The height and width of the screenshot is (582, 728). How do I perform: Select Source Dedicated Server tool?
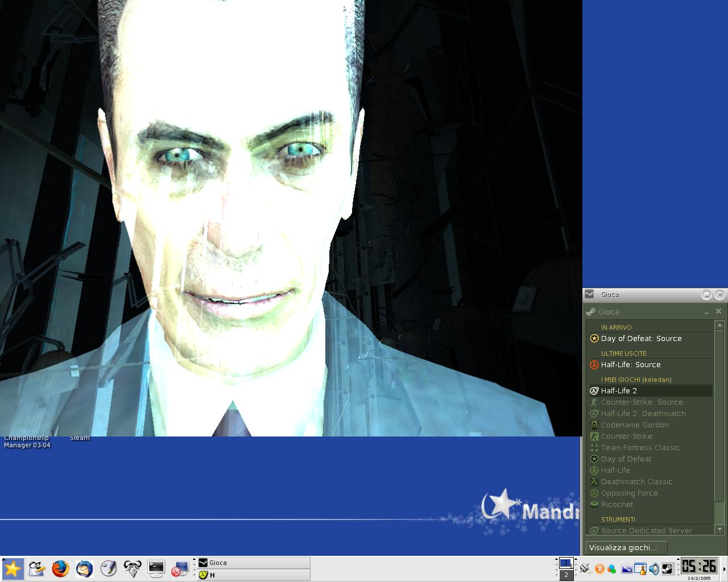(651, 530)
